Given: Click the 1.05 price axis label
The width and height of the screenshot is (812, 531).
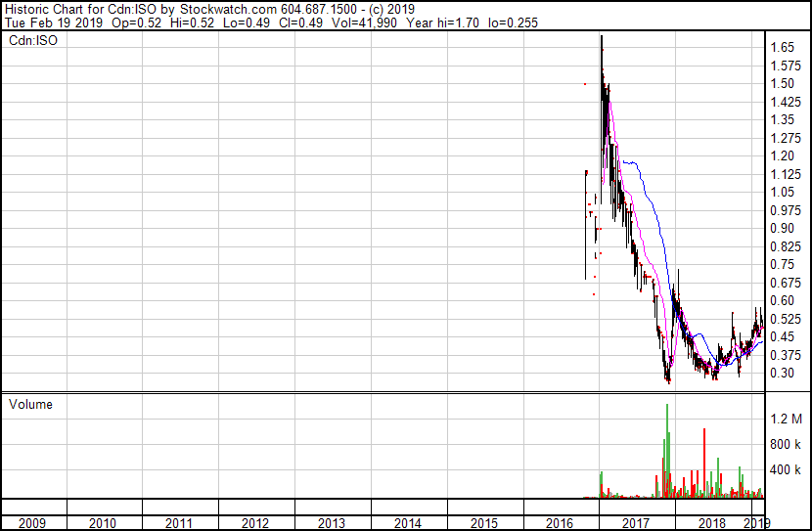Looking at the screenshot, I should click(x=781, y=192).
